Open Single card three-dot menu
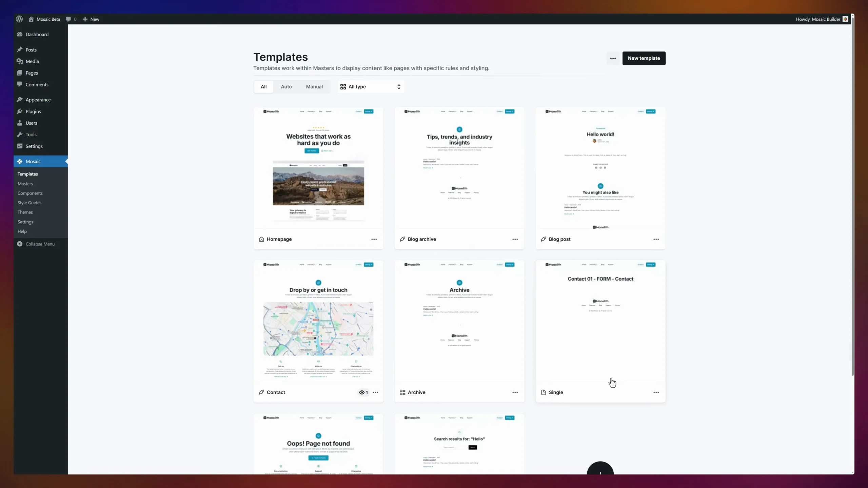868x488 pixels. click(656, 392)
